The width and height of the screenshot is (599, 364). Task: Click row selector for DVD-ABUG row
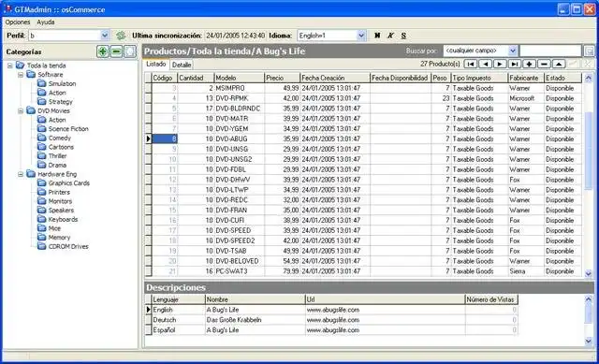pyautogui.click(x=148, y=138)
